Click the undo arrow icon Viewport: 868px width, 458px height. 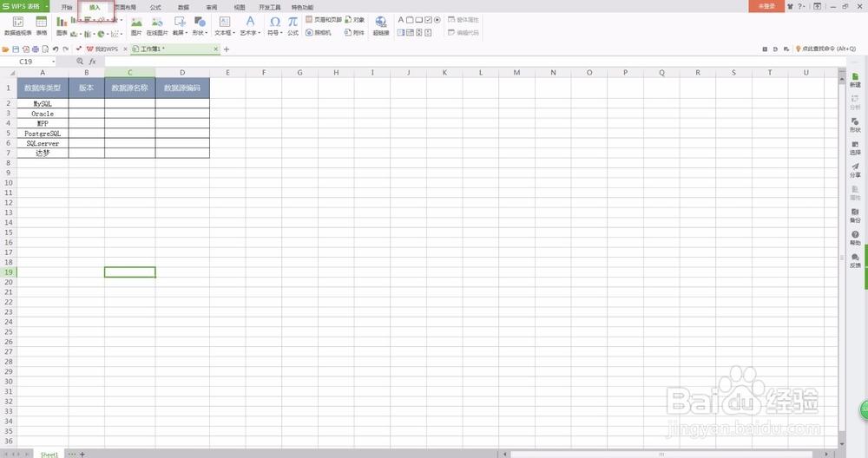pyautogui.click(x=56, y=49)
